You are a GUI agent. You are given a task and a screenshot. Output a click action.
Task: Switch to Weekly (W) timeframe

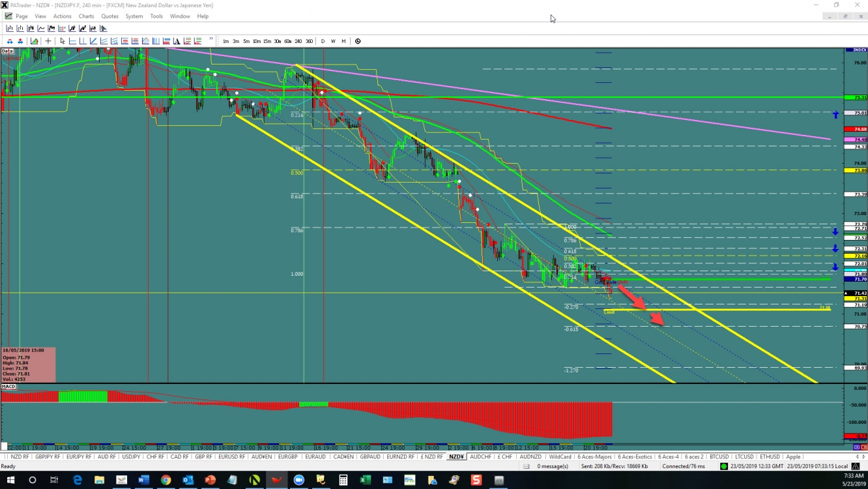coord(333,41)
